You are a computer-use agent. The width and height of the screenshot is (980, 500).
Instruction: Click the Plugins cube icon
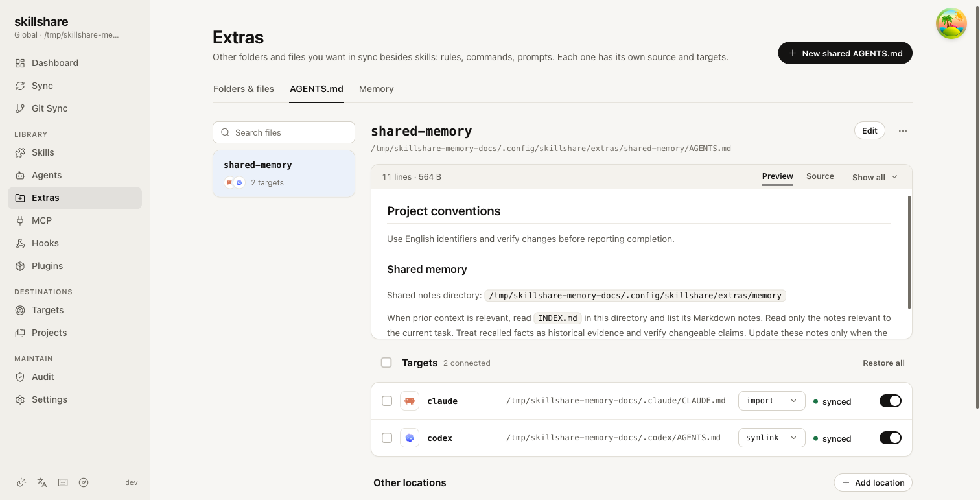tap(20, 266)
